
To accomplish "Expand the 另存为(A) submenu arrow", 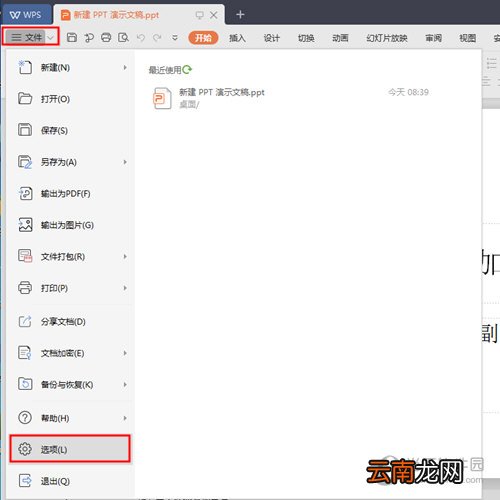I will (x=125, y=162).
